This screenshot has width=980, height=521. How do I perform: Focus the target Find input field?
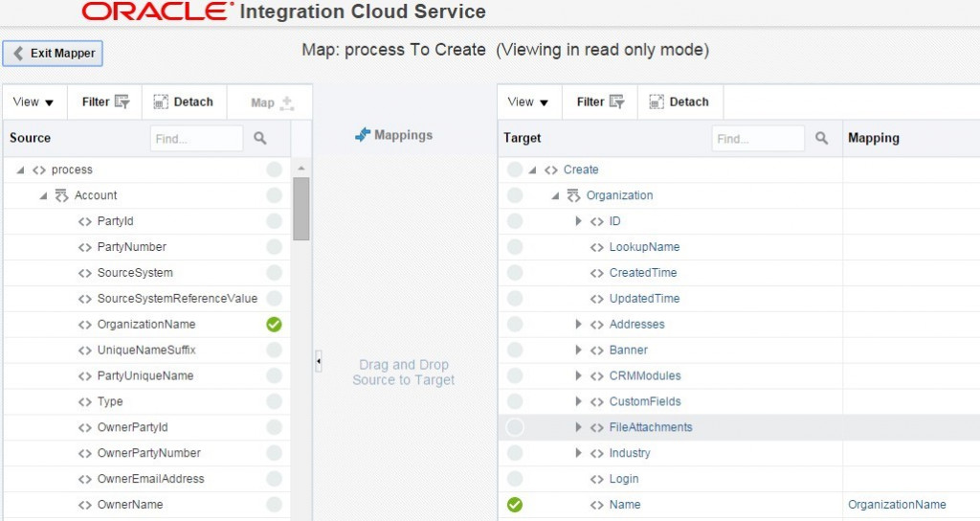point(758,138)
